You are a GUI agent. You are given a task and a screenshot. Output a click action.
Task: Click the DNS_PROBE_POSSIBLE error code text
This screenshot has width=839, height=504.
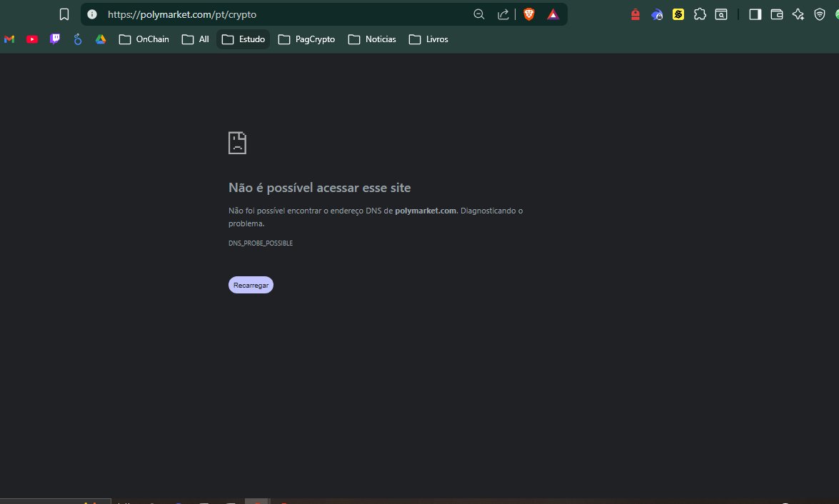(x=261, y=243)
